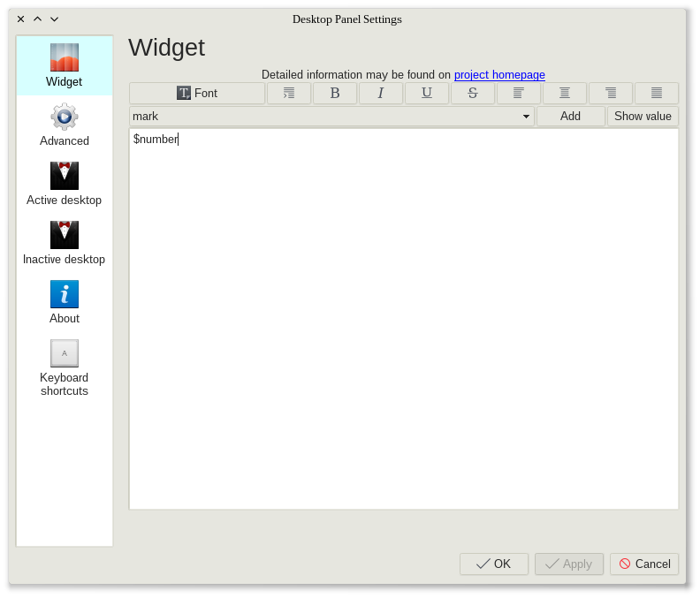
Task: Click the indent text formatting icon
Action: coord(289,93)
